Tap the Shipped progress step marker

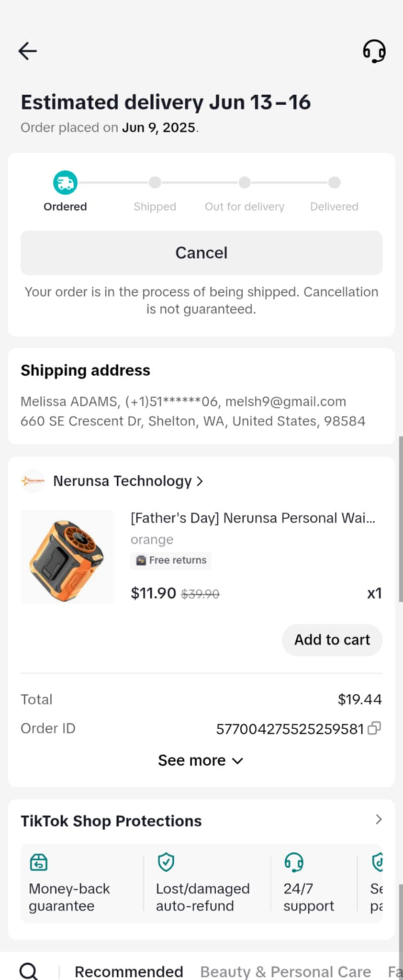tap(155, 182)
